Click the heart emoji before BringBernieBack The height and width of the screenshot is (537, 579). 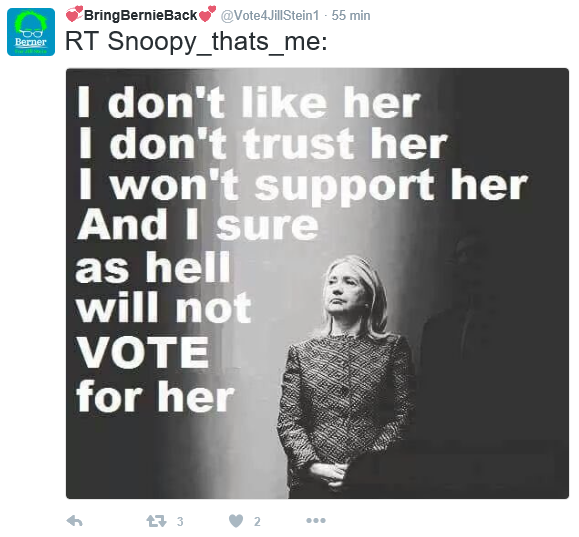75,14
